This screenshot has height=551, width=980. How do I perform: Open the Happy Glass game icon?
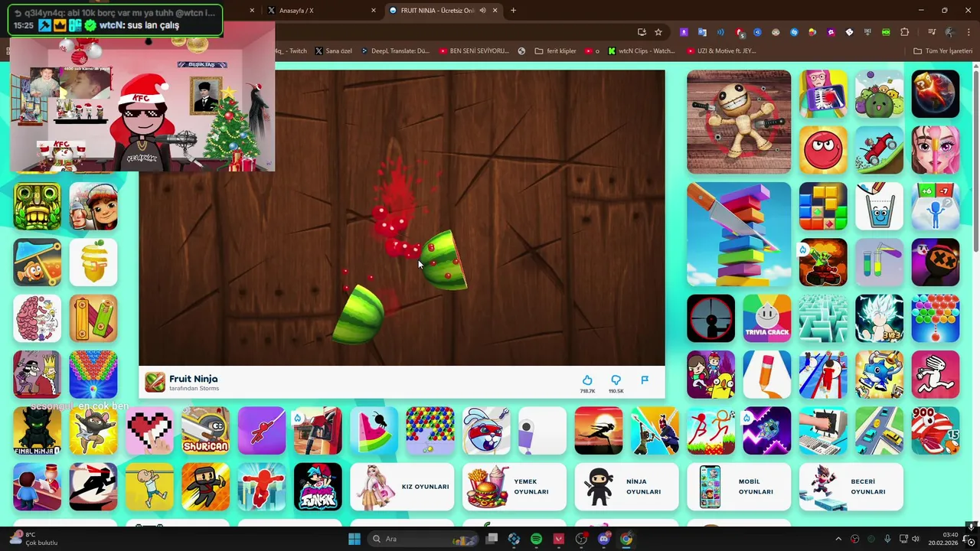(879, 206)
